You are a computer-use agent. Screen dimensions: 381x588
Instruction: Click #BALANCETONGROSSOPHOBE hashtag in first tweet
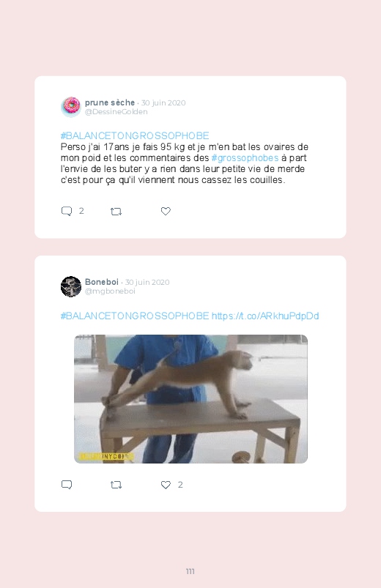135,135
